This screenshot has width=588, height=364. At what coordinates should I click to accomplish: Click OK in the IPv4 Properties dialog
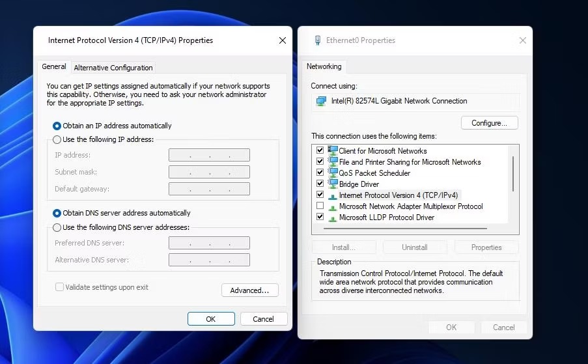tap(211, 318)
